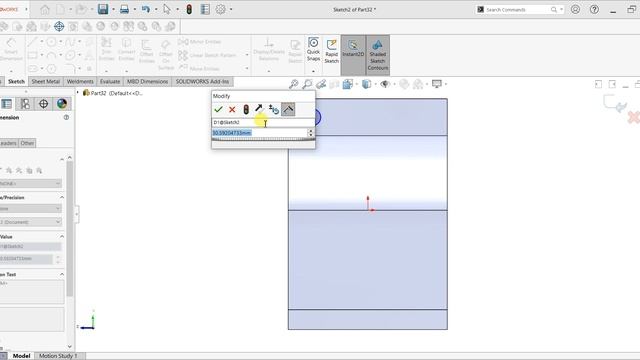Viewport: 640px width, 360px height.
Task: Open Save dropdown arrow
Action: pyautogui.click(x=113, y=9)
